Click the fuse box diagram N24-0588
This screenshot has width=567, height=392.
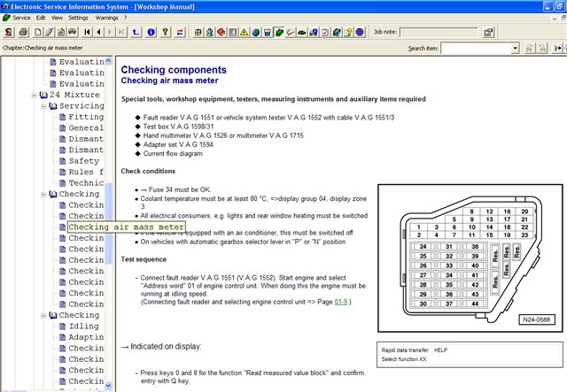point(470,258)
